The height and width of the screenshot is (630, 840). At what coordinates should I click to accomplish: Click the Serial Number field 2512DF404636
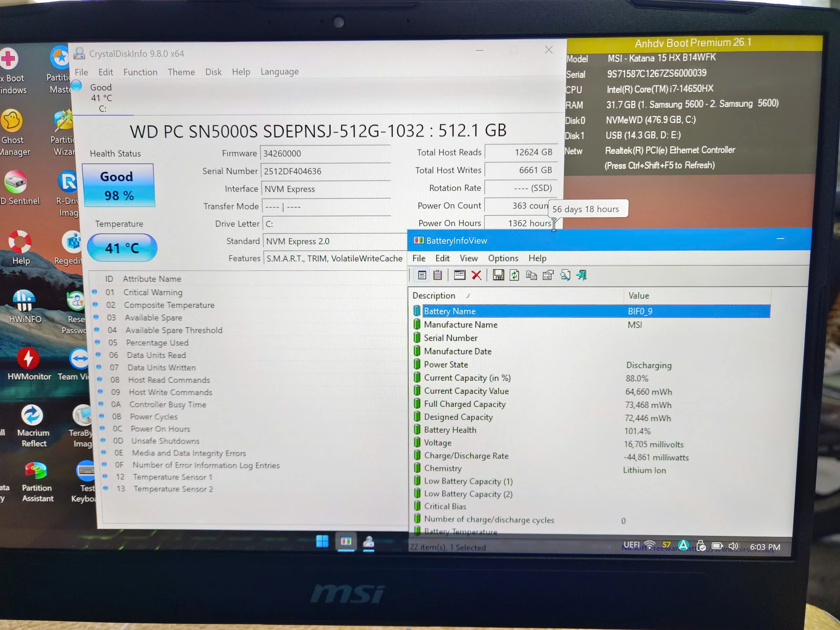326,171
